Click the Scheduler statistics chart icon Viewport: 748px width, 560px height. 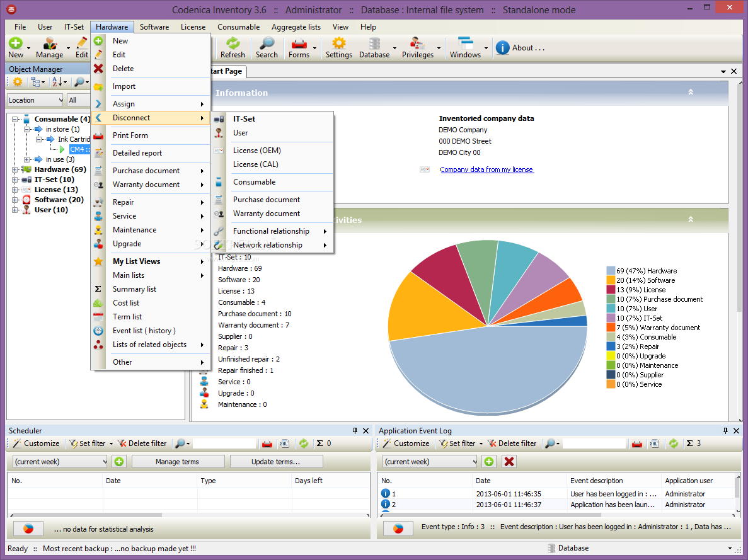pos(28,529)
